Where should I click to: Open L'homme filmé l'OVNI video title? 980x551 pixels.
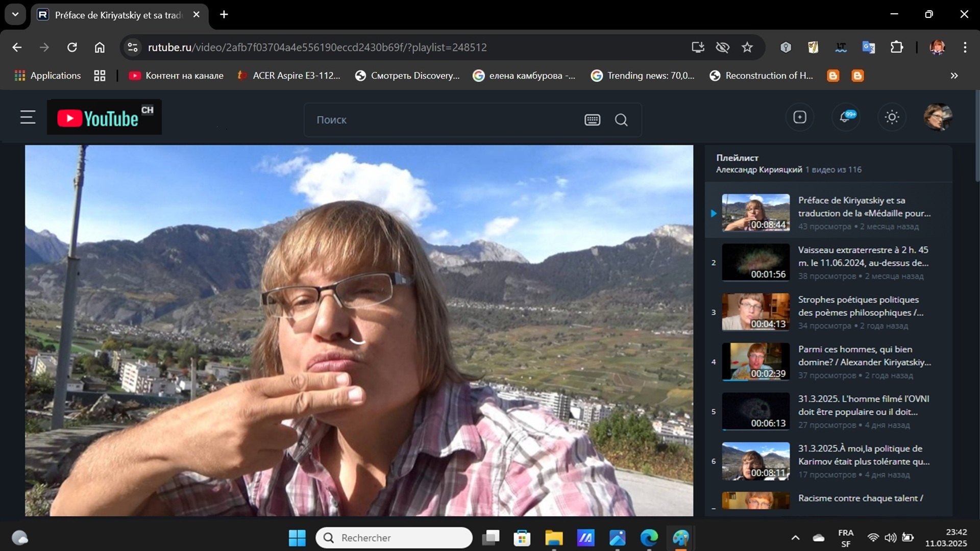pyautogui.click(x=864, y=405)
